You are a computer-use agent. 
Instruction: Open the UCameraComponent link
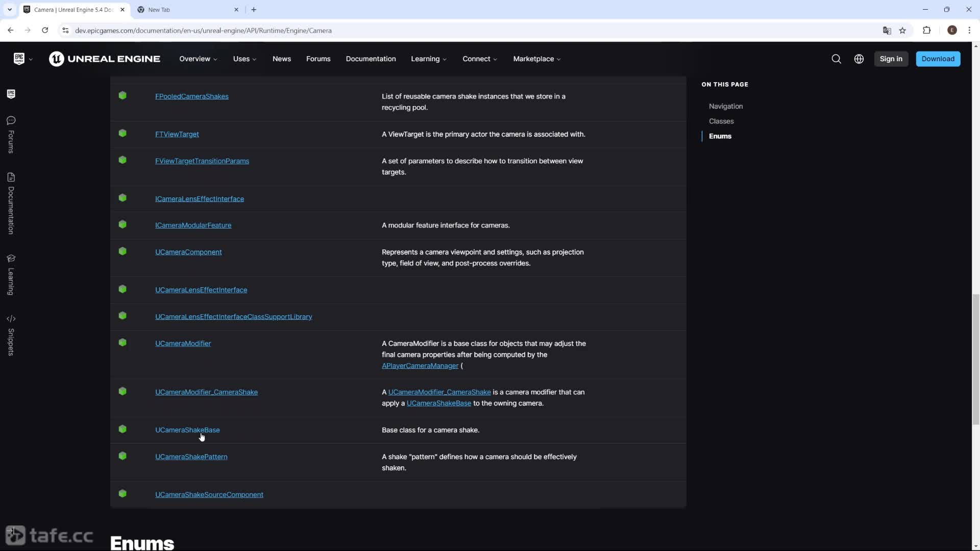pyautogui.click(x=188, y=252)
